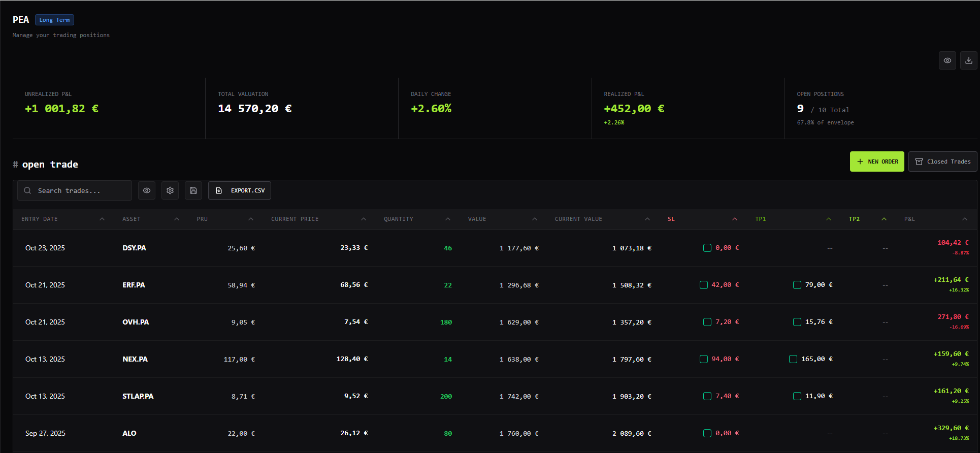Open table settings gear icon
Viewport: 980px width, 453px height.
click(170, 190)
